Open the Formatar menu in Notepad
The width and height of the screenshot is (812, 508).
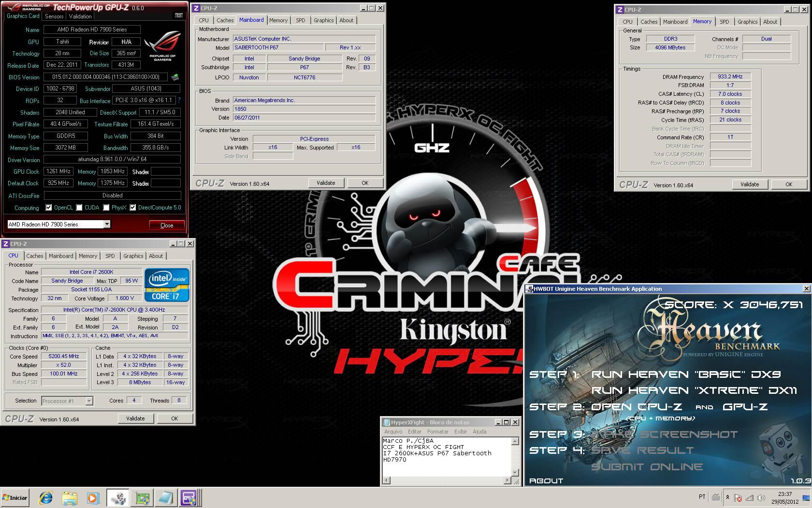438,432
